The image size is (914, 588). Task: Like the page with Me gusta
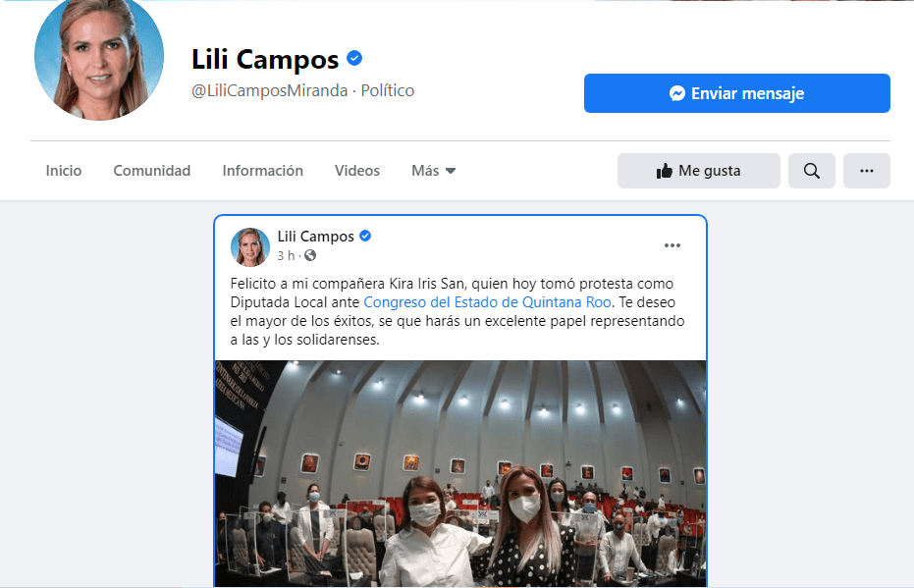coord(698,171)
